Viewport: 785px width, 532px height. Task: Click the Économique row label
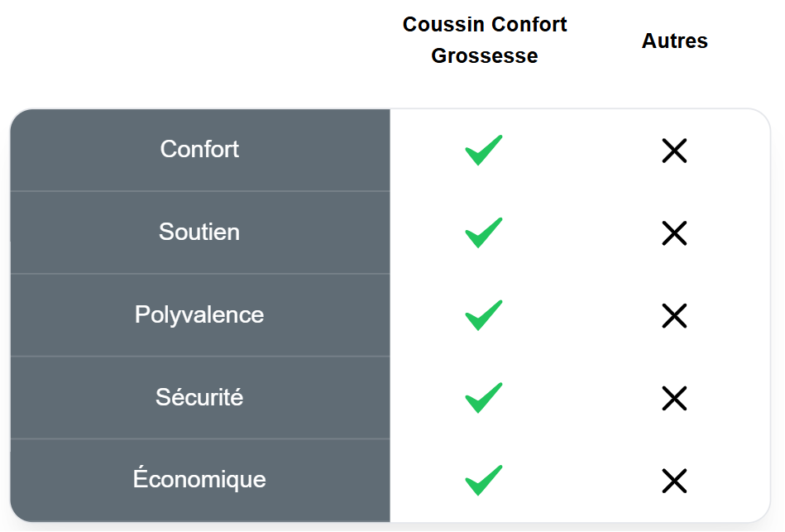199,479
